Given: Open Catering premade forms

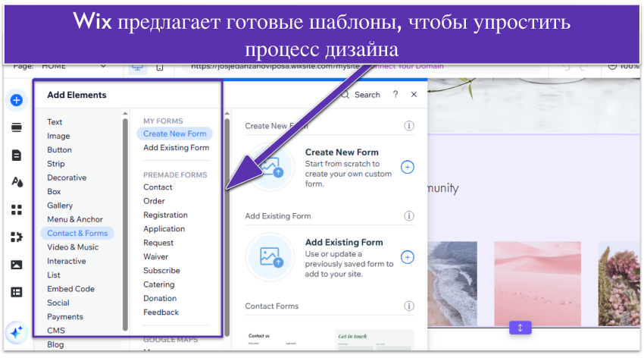Looking at the screenshot, I should pyautogui.click(x=158, y=285).
